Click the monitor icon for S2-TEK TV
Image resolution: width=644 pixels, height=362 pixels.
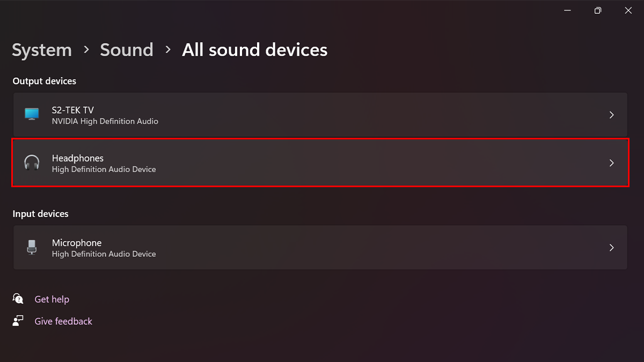click(32, 114)
